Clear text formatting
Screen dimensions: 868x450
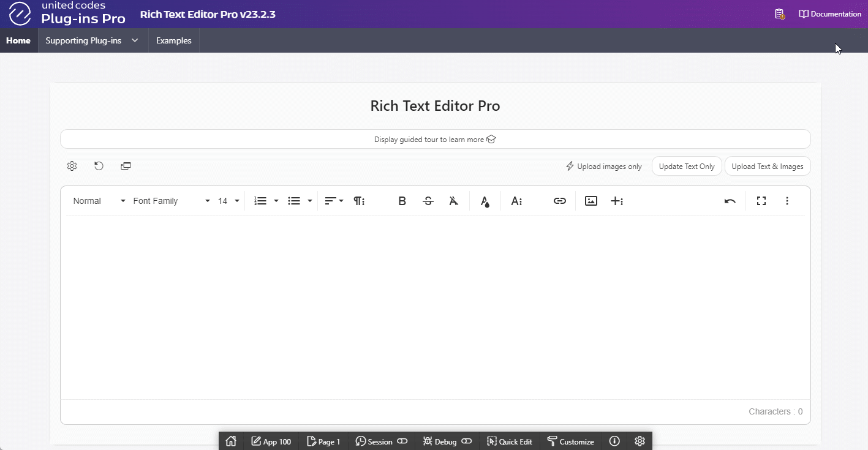tap(454, 201)
